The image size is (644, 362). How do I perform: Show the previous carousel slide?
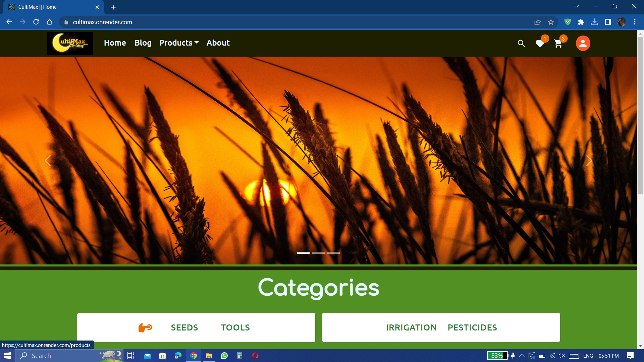[x=48, y=161]
